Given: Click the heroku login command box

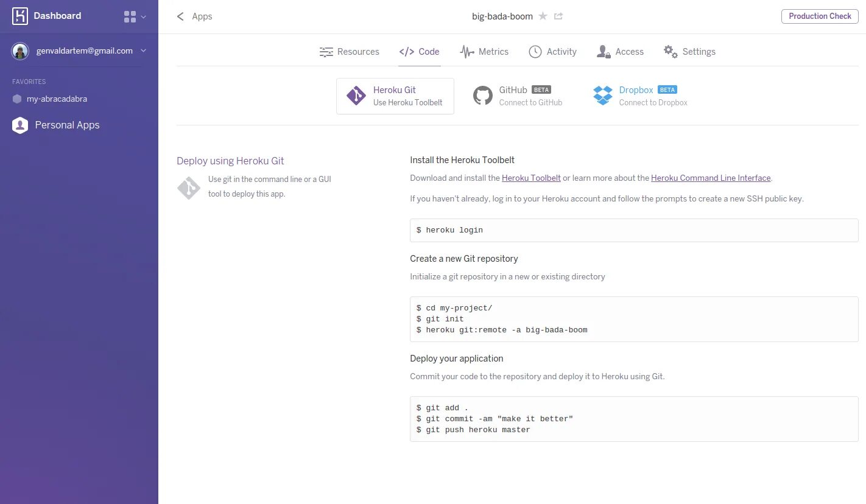Looking at the screenshot, I should click(634, 230).
